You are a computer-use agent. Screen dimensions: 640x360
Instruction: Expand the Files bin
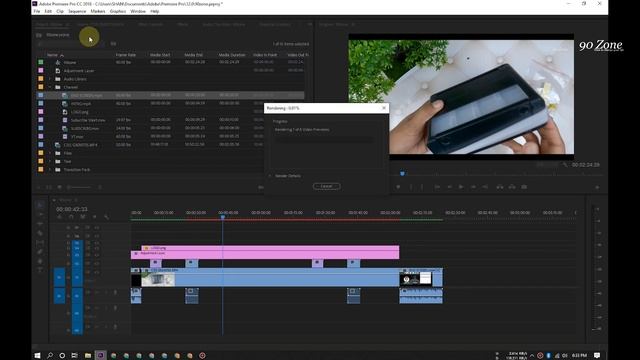tap(51, 153)
